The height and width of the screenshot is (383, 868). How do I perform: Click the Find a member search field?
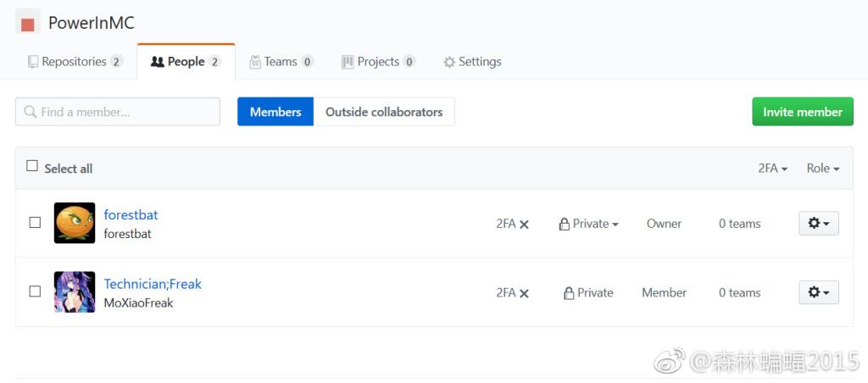tap(118, 112)
